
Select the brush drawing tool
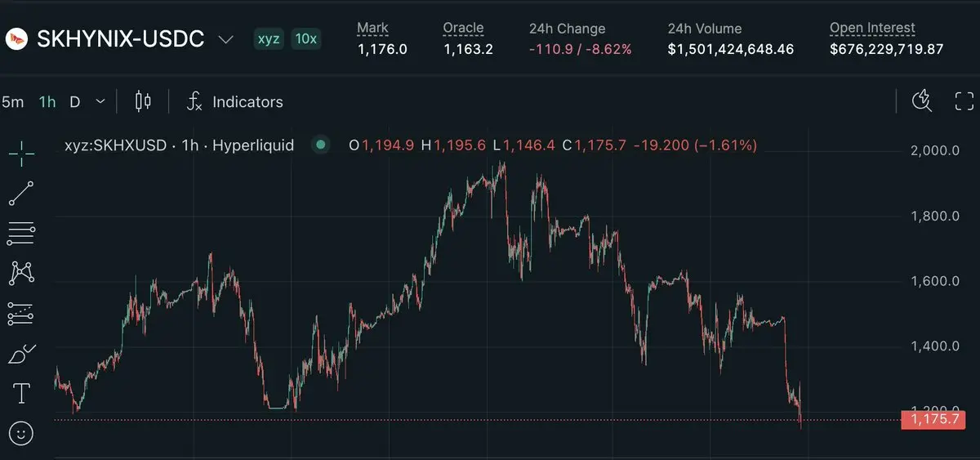[x=21, y=355]
